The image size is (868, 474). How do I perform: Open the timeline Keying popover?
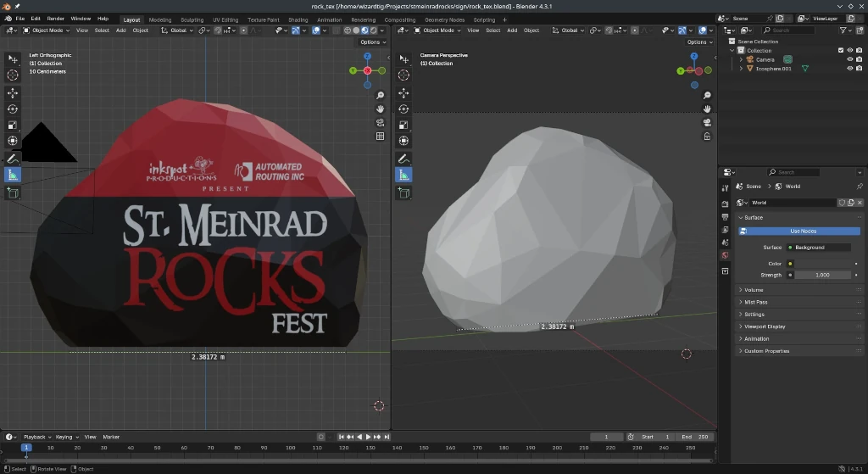tap(67, 437)
